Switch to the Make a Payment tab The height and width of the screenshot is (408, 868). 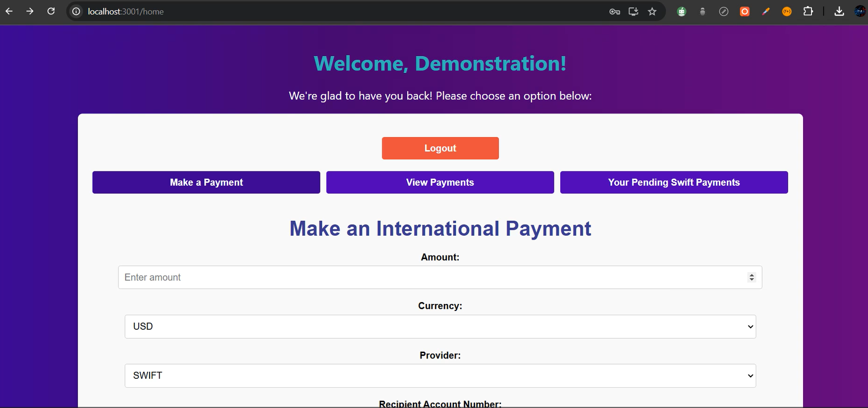pyautogui.click(x=206, y=182)
